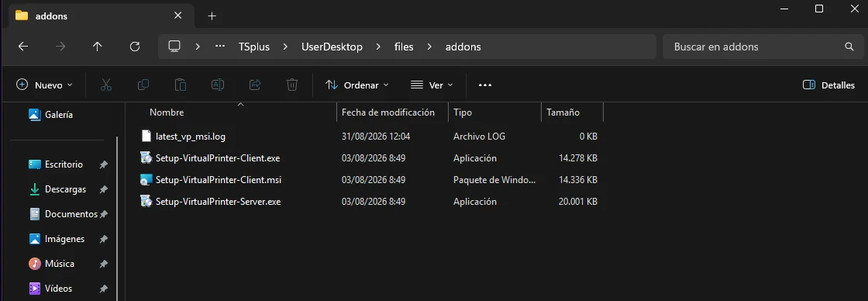Add a new tab with plus button

point(212,16)
